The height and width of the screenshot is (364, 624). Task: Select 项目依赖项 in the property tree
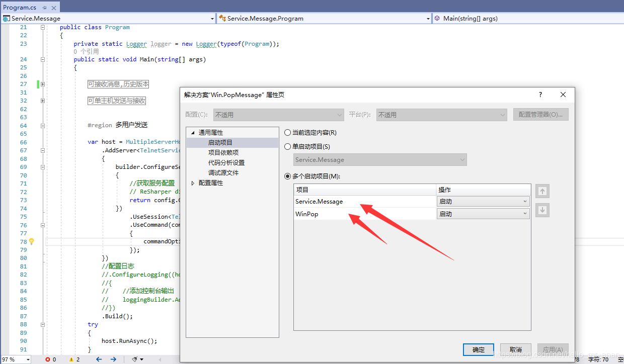(x=223, y=153)
